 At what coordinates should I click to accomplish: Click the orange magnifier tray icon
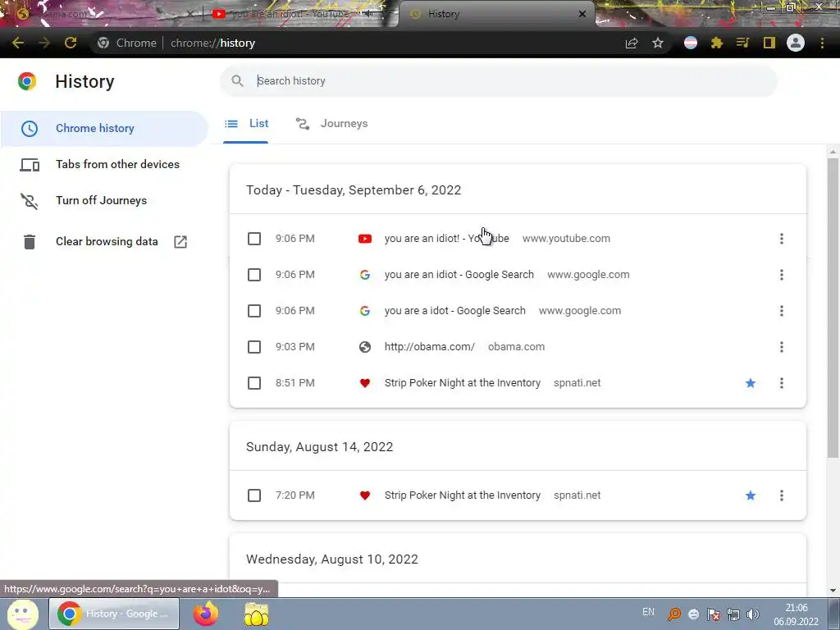coord(674,614)
